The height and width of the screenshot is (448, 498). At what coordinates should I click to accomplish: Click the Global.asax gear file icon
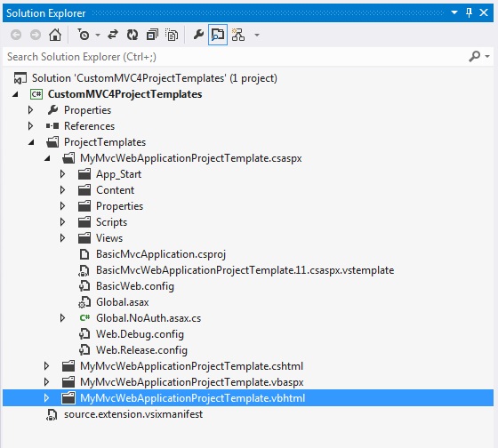[x=84, y=302]
